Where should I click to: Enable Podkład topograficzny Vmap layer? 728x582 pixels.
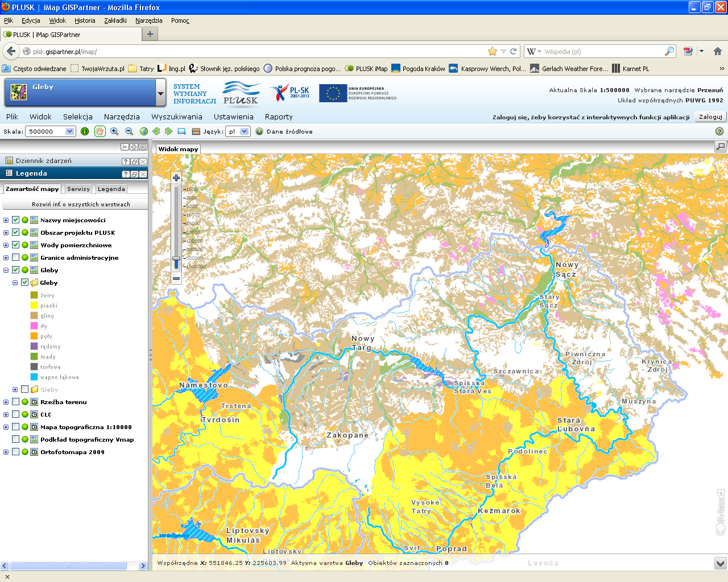(16, 439)
